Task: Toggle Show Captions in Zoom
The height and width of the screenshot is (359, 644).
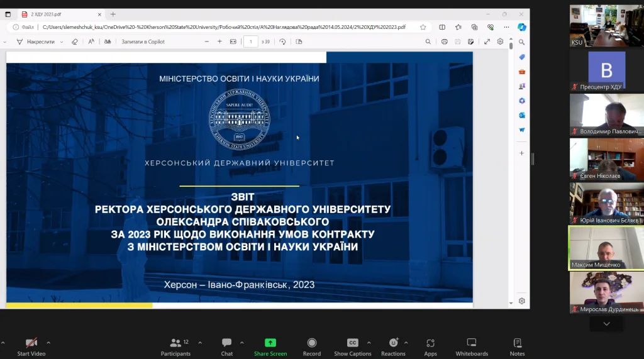Action: point(352,346)
